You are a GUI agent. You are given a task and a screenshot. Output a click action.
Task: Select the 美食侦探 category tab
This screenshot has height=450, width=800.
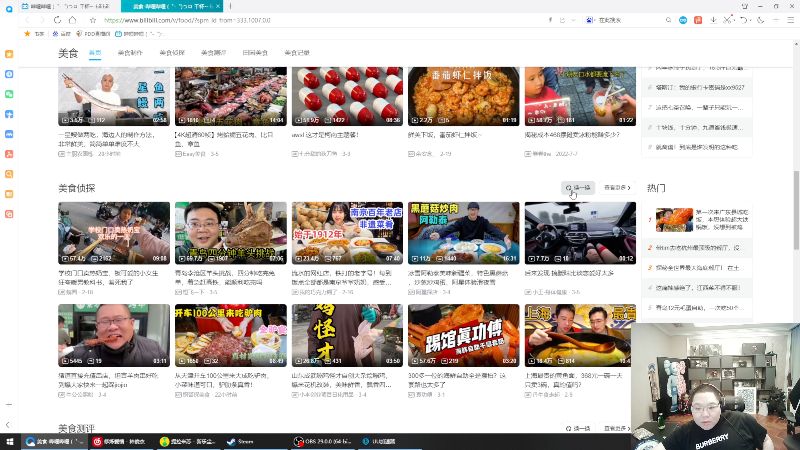(172, 53)
